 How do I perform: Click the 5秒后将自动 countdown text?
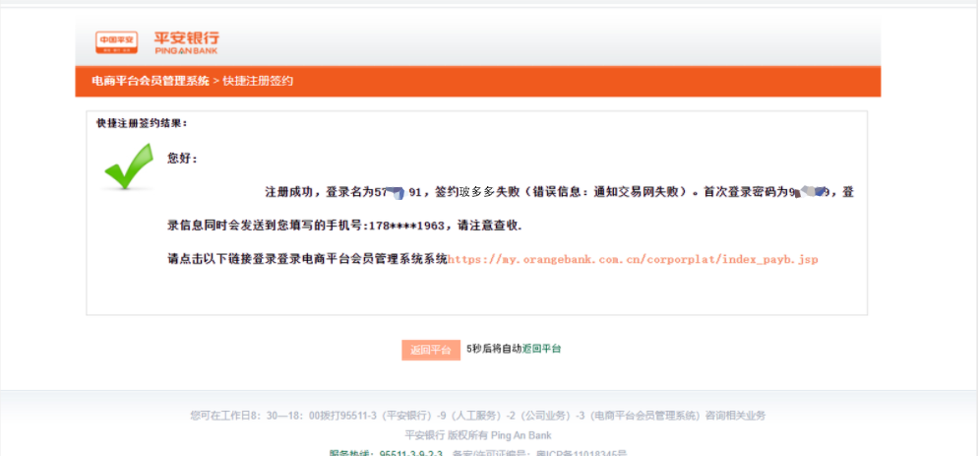click(x=494, y=349)
